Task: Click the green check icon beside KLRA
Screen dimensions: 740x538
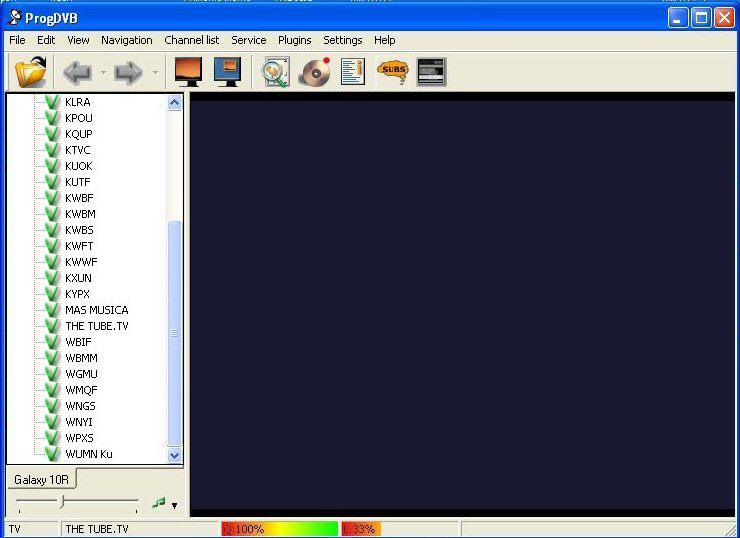Action: [52, 101]
